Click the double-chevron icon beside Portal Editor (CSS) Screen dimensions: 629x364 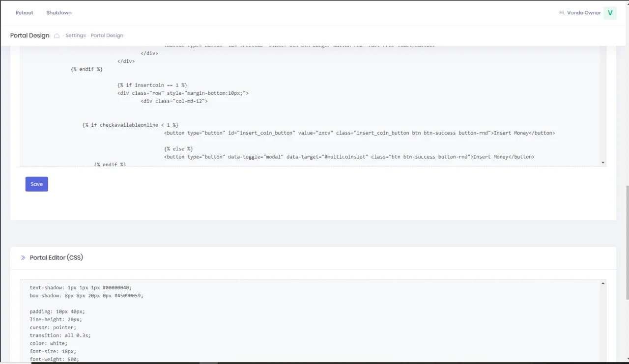pos(23,258)
